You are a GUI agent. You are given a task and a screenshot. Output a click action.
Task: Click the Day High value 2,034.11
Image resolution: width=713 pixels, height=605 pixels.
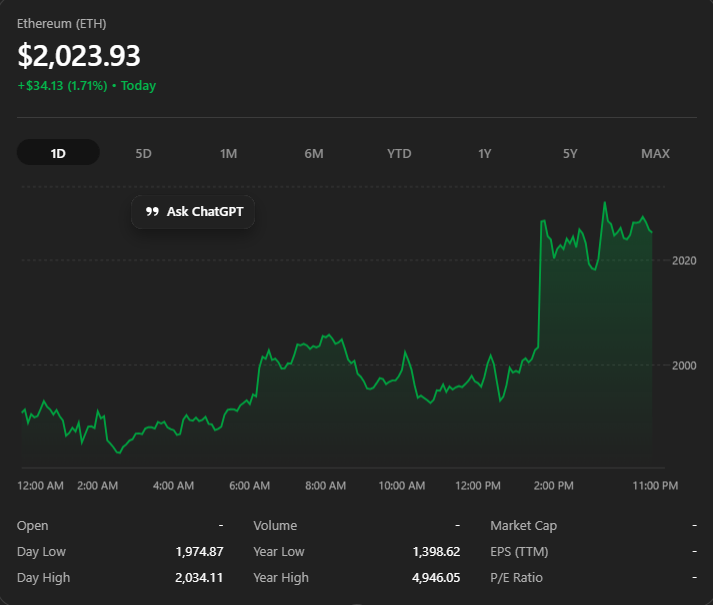tap(199, 578)
